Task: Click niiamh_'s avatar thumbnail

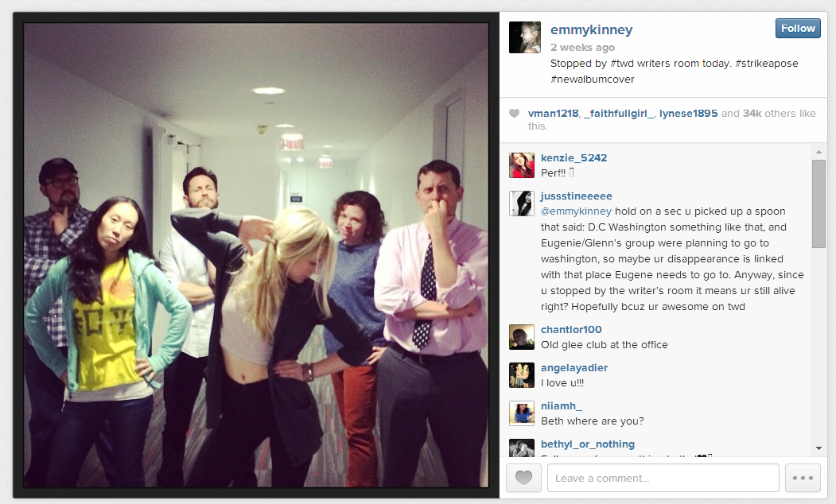Action: click(522, 413)
